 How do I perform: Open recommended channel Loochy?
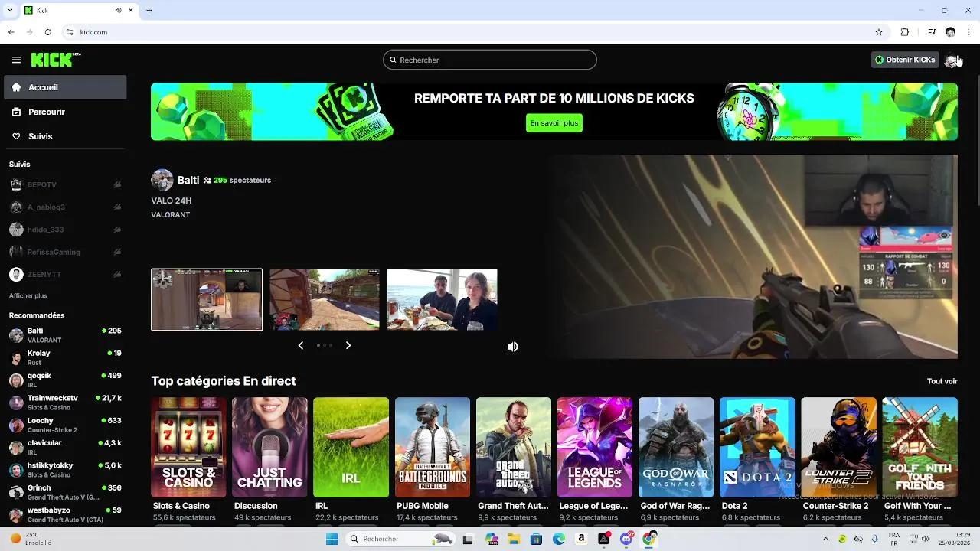[65, 425]
